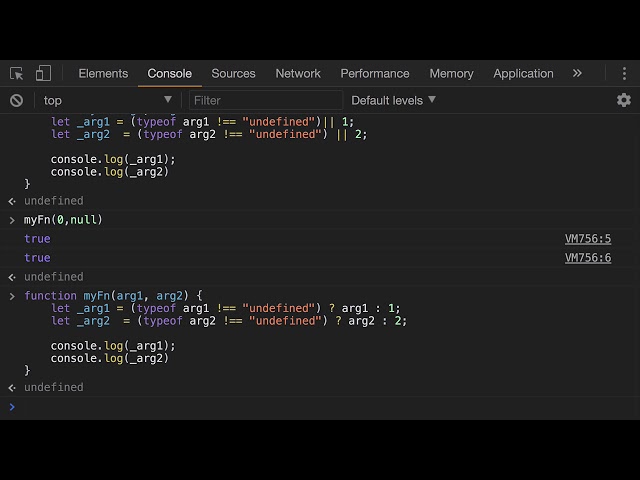640x480 pixels.
Task: Click the _arg2 line with || 2
Action: 209,134
